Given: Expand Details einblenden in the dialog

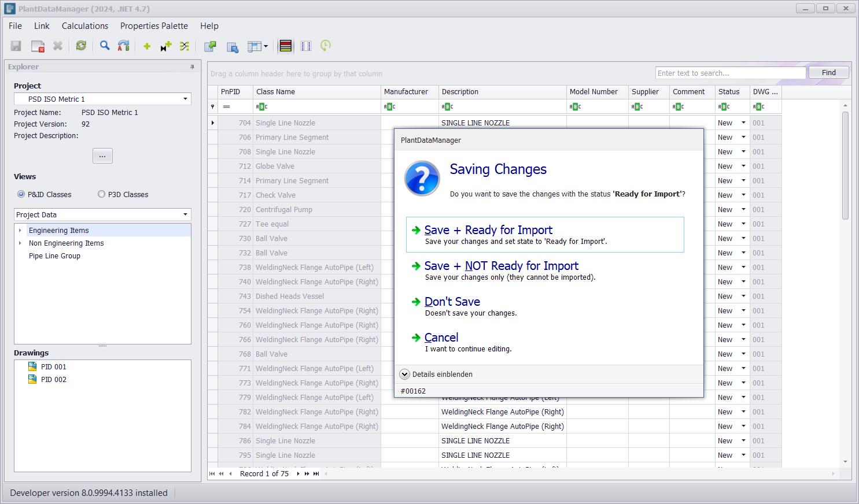Looking at the screenshot, I should [x=405, y=374].
